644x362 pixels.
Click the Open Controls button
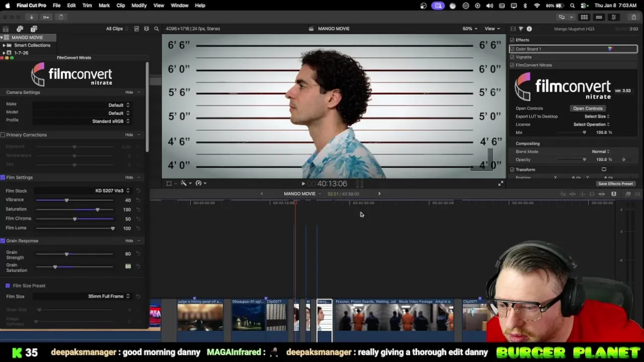588,108
